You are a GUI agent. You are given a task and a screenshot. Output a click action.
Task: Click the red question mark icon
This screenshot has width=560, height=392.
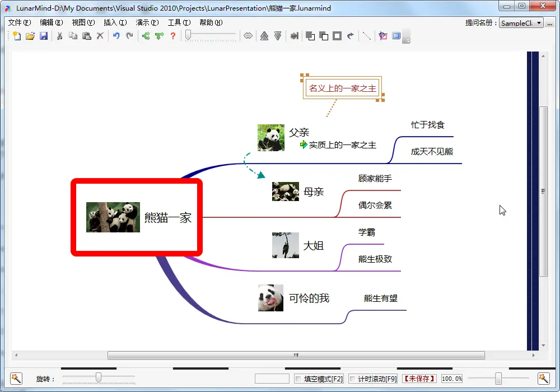coord(173,36)
